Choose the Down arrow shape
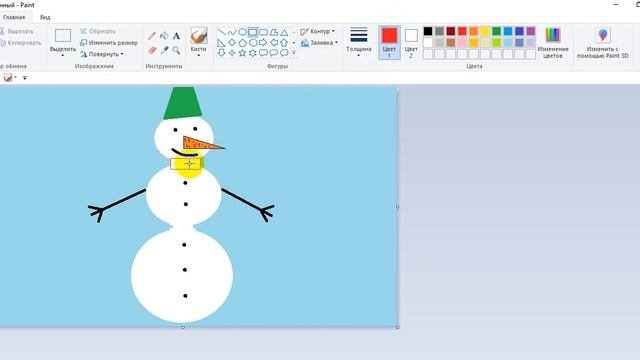 pyautogui.click(x=221, y=53)
